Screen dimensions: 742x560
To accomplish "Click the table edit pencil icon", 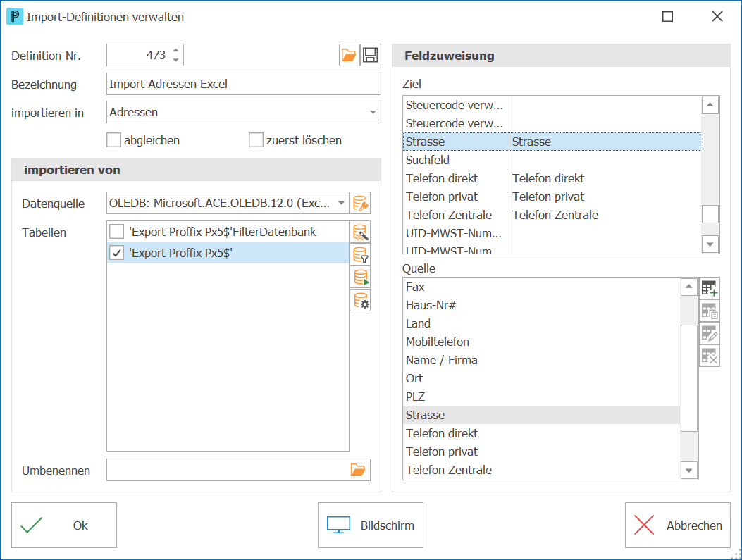I will tap(710, 334).
